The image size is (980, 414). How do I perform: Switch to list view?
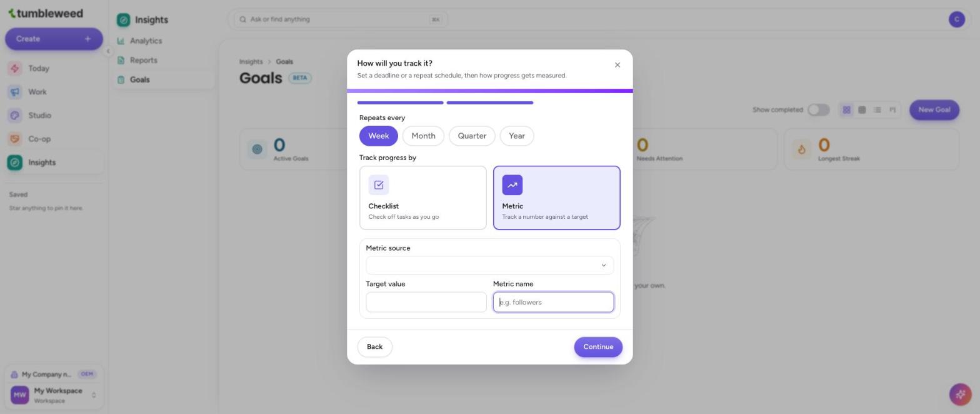pyautogui.click(x=877, y=110)
